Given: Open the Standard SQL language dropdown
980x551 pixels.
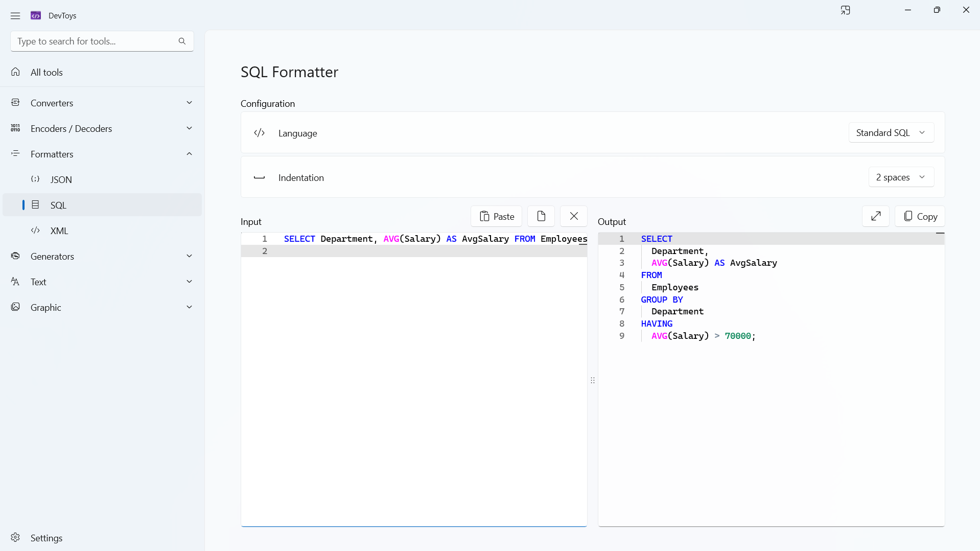Looking at the screenshot, I should tap(891, 132).
